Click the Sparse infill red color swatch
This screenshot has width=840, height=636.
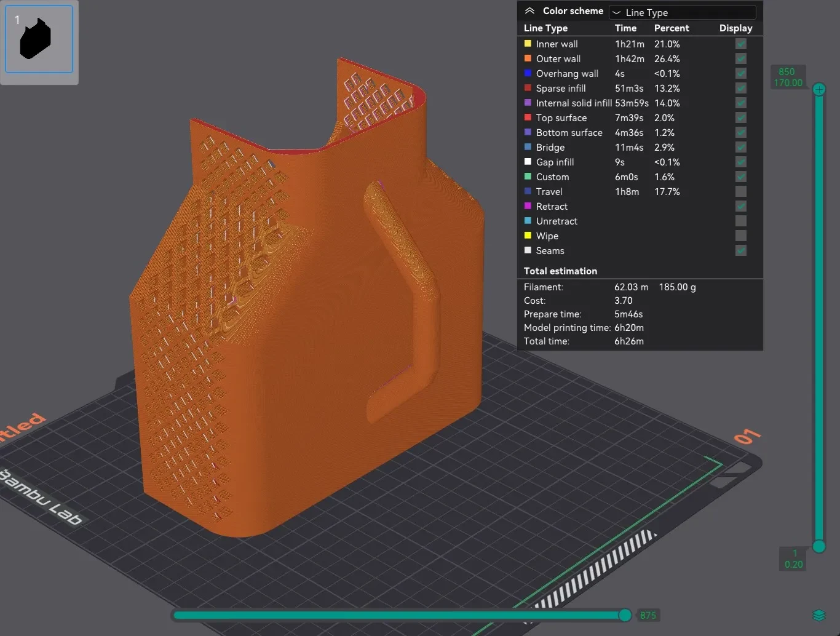pyautogui.click(x=528, y=88)
